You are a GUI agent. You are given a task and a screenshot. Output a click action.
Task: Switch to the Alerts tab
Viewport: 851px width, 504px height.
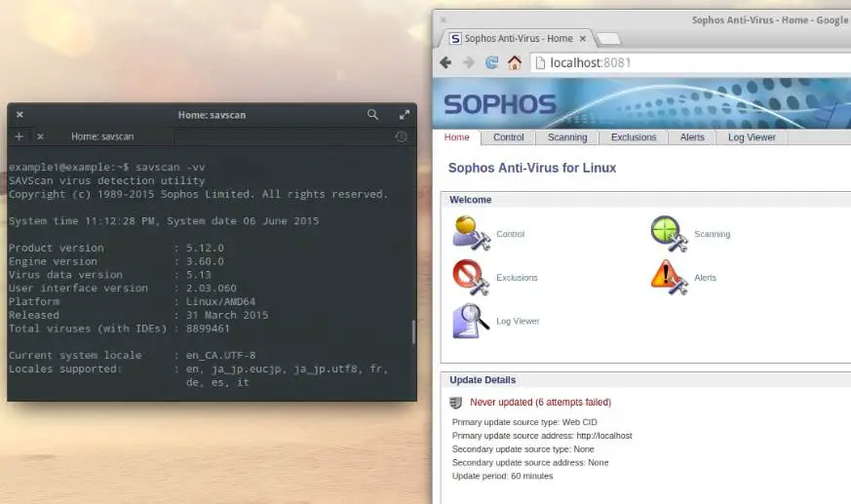click(692, 137)
